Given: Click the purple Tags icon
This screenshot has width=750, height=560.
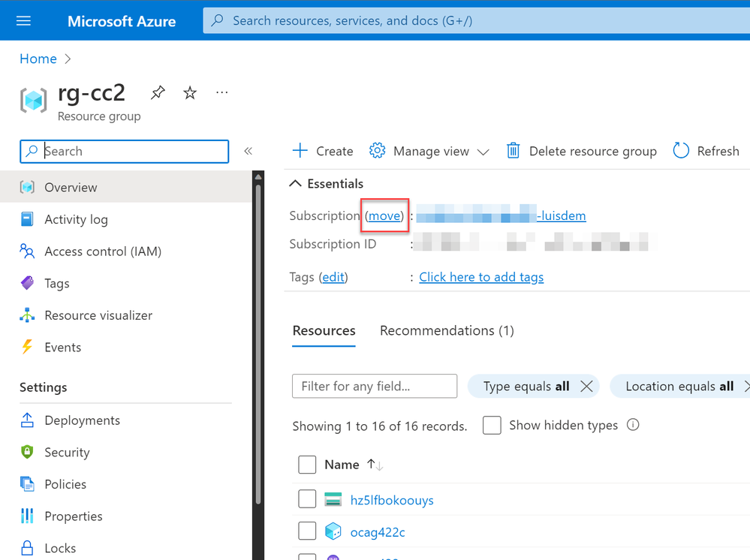Looking at the screenshot, I should (27, 283).
